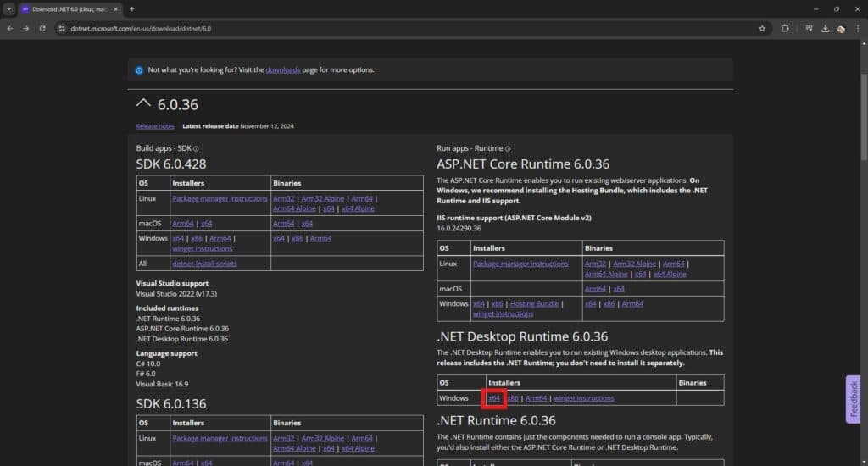
Task: Open the browser three-dot menu
Action: (x=858, y=28)
